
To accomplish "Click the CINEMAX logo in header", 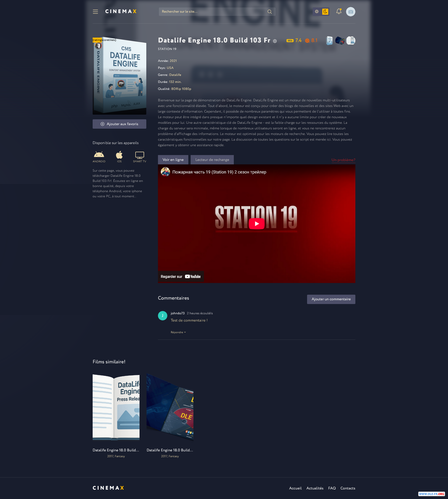I will coord(121,12).
